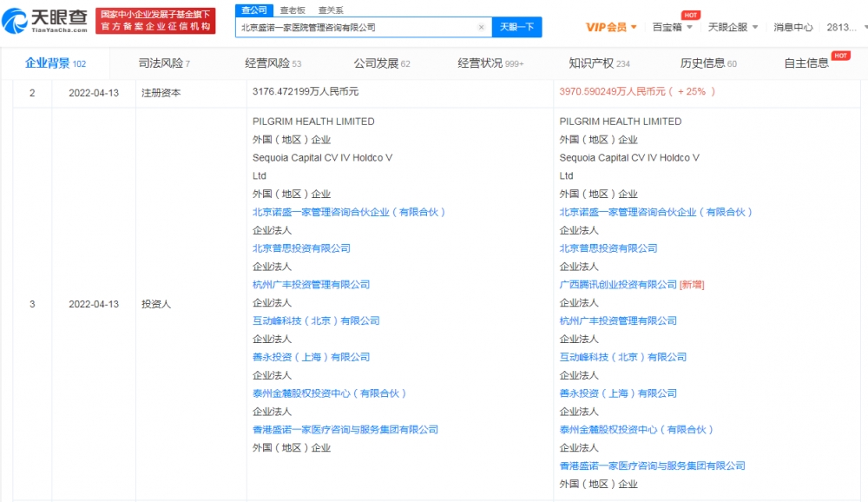Image resolution: width=868 pixels, height=502 pixels.
Task: View the 经营状况 tab
Action: coord(490,63)
